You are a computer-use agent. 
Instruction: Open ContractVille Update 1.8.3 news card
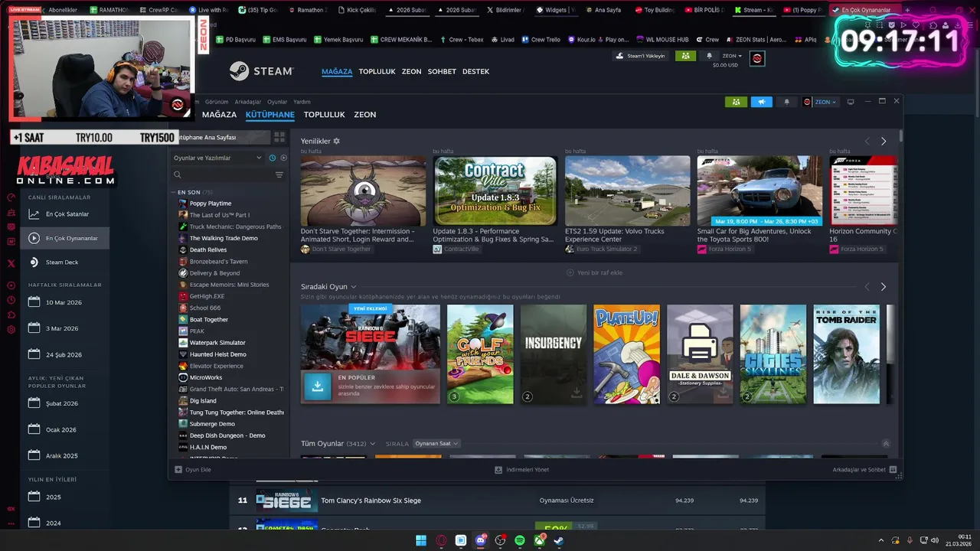pos(495,191)
